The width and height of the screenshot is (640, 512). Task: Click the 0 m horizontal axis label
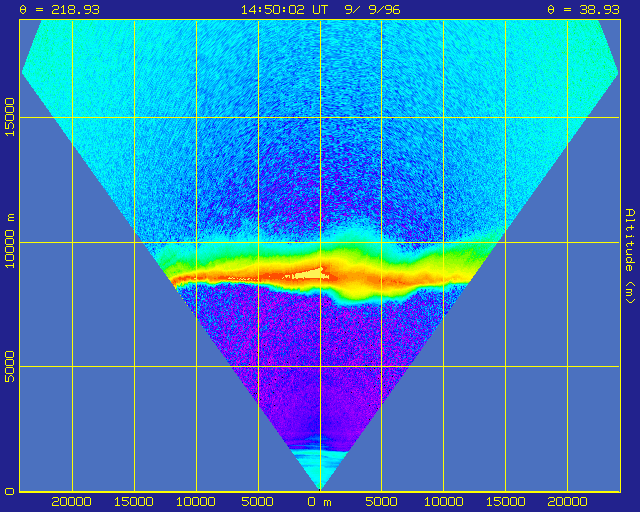320,502
